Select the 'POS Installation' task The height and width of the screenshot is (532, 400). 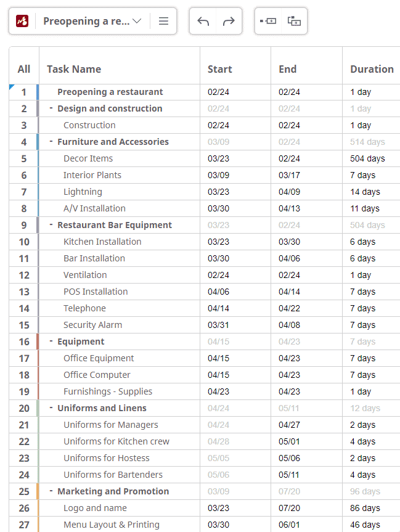[x=96, y=292]
